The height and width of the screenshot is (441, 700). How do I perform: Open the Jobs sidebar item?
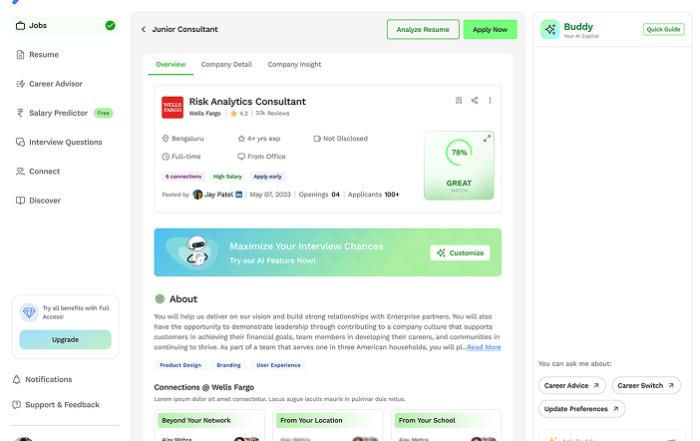[65, 25]
